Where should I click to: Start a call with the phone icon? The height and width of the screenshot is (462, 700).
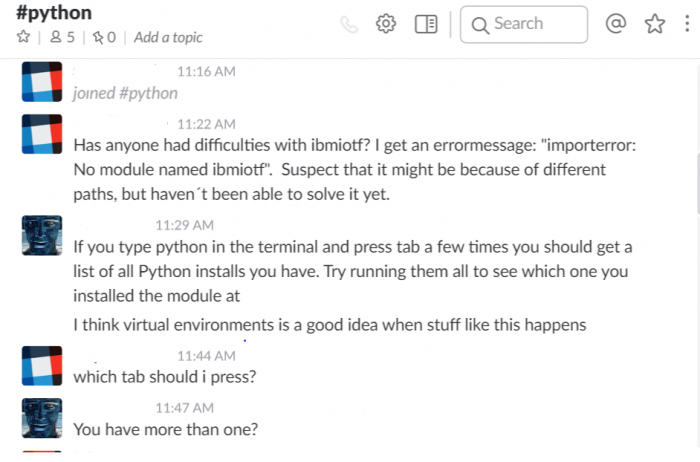click(349, 24)
